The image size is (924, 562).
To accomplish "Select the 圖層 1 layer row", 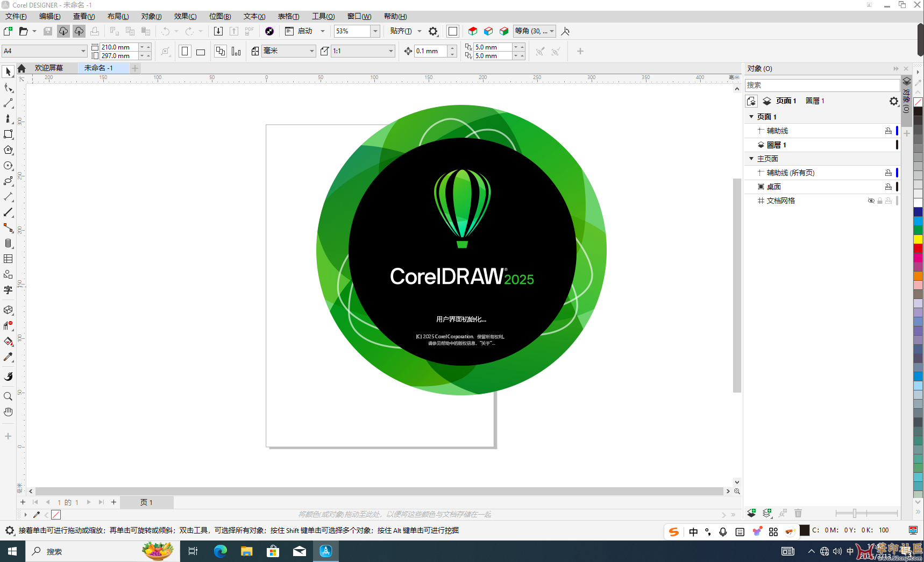I will click(822, 145).
